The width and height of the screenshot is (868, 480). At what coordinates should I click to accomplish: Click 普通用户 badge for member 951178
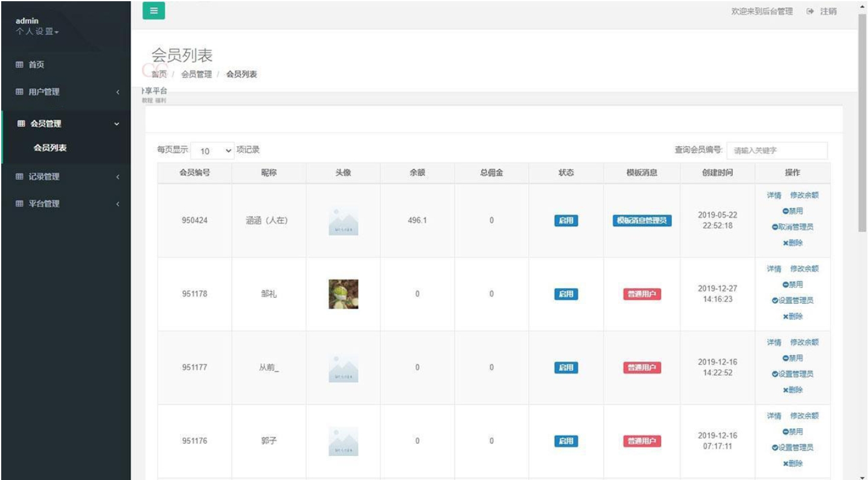[x=642, y=294]
